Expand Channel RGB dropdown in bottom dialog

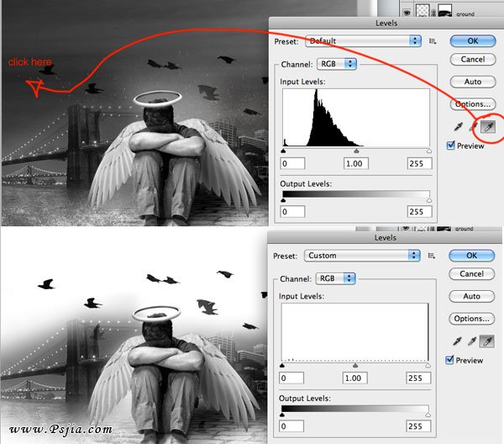337,278
